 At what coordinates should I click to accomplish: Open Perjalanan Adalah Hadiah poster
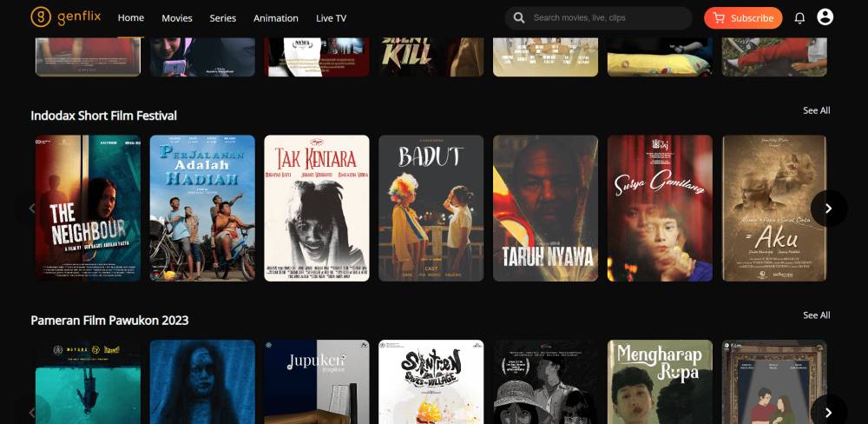pos(202,208)
